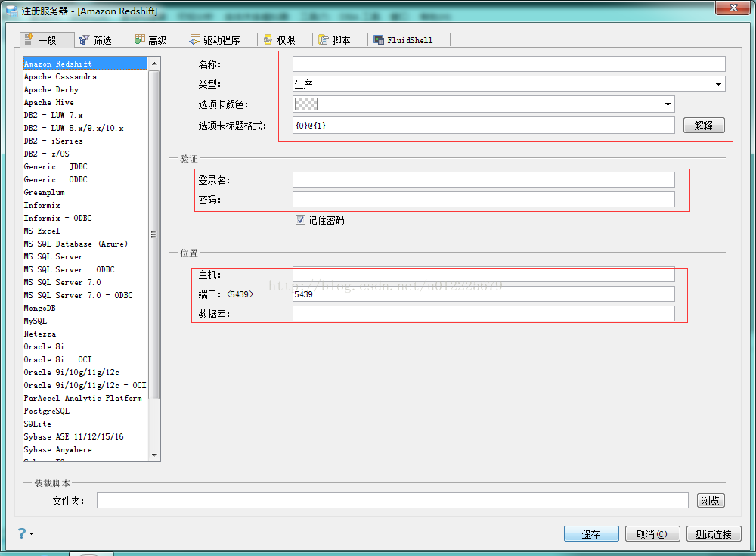Image resolution: width=756 pixels, height=556 pixels.
Task: Select DB2 - z/OS entry
Action: [x=85, y=154]
